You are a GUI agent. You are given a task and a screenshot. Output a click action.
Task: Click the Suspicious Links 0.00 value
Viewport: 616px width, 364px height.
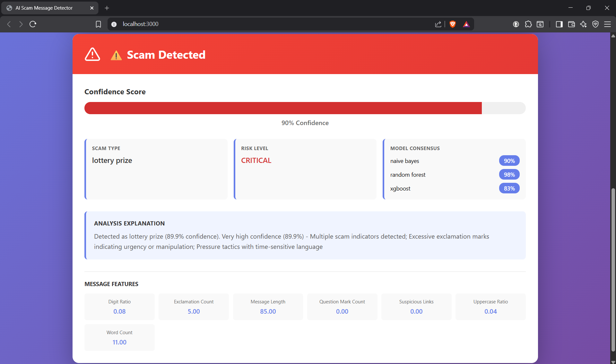416,311
